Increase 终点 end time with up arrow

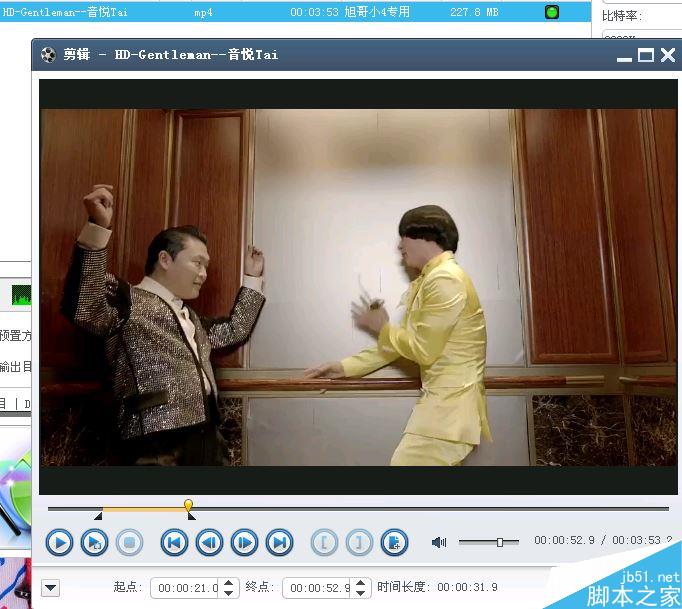(x=361, y=582)
